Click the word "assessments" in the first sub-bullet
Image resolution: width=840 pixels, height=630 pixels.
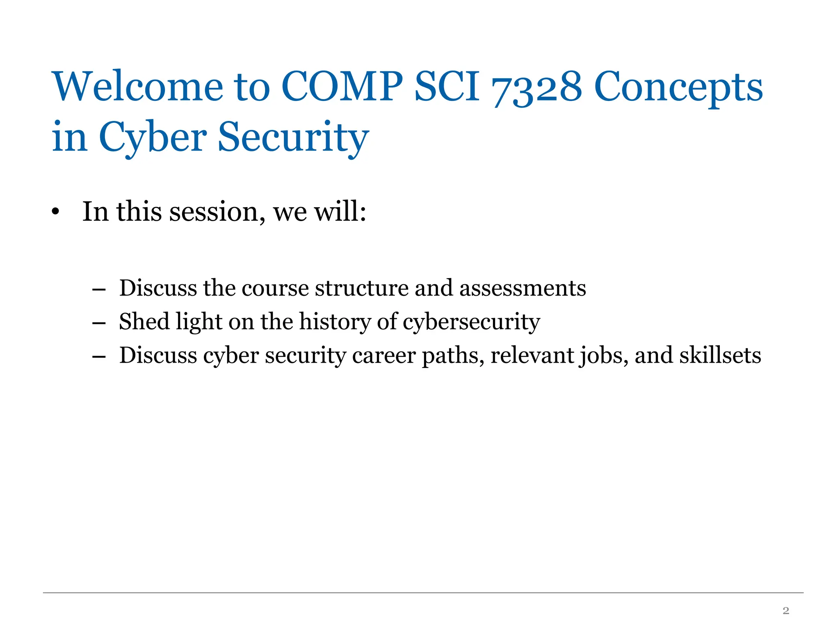(523, 289)
